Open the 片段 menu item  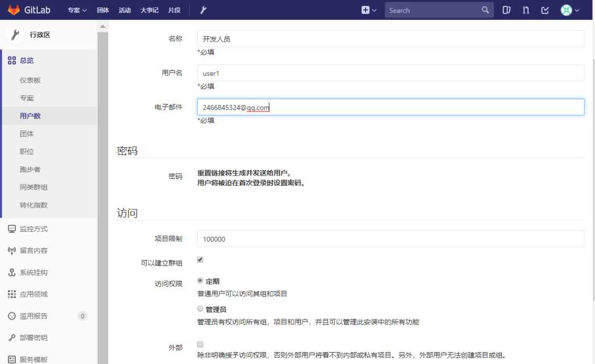(174, 10)
